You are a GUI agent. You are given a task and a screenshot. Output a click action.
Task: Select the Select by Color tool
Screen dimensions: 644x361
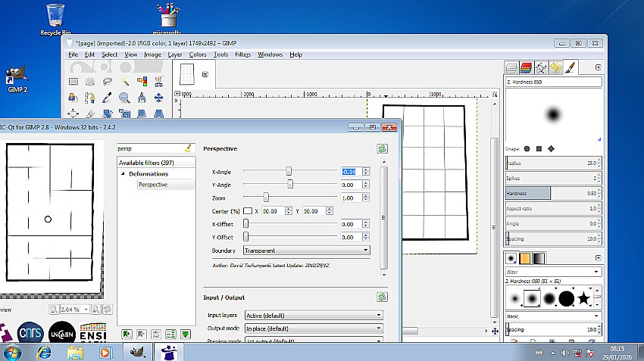click(142, 81)
